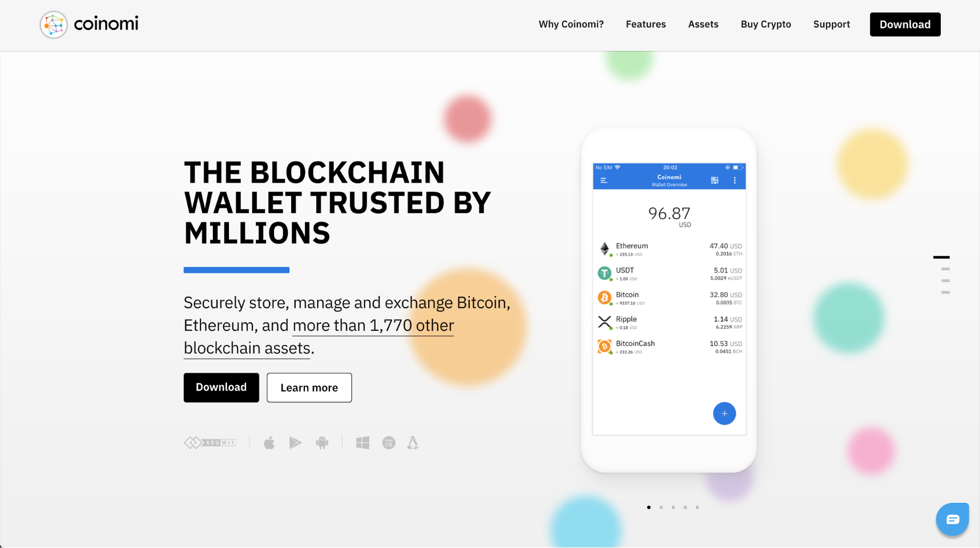Expand the Features menu item
The height and width of the screenshot is (548, 980).
[x=646, y=24]
